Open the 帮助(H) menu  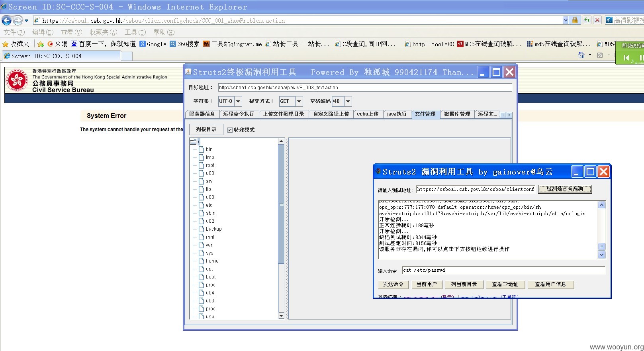tap(164, 32)
